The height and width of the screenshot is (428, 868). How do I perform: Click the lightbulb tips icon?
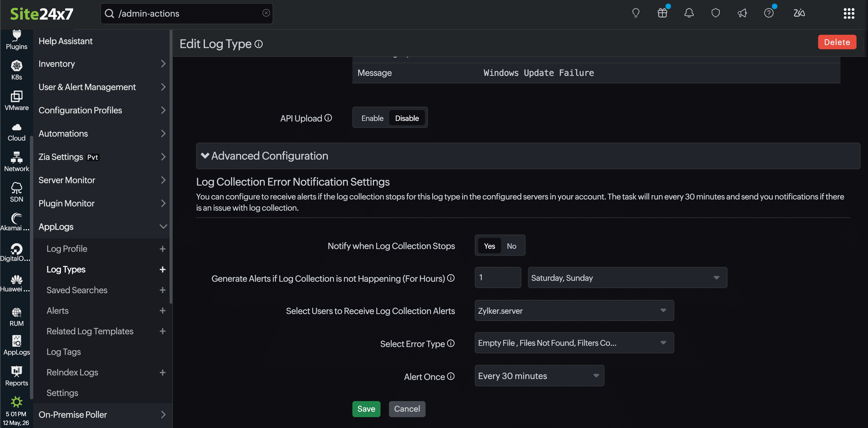click(636, 13)
